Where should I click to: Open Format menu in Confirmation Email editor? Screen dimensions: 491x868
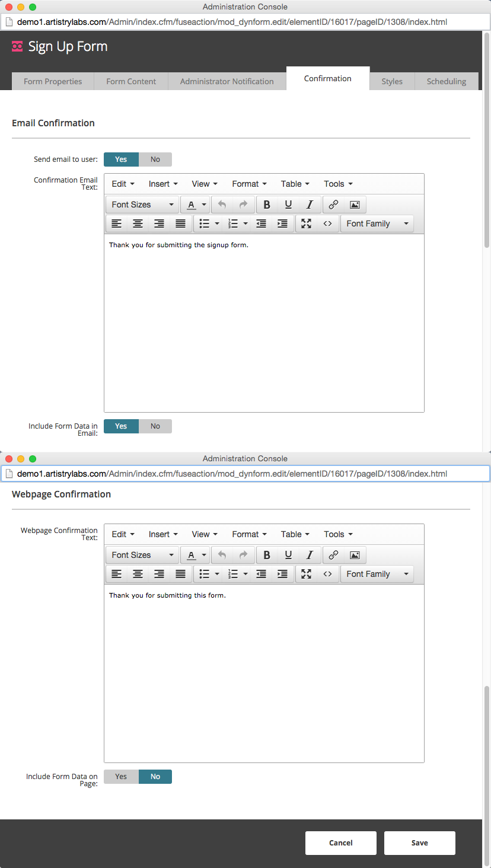click(249, 184)
